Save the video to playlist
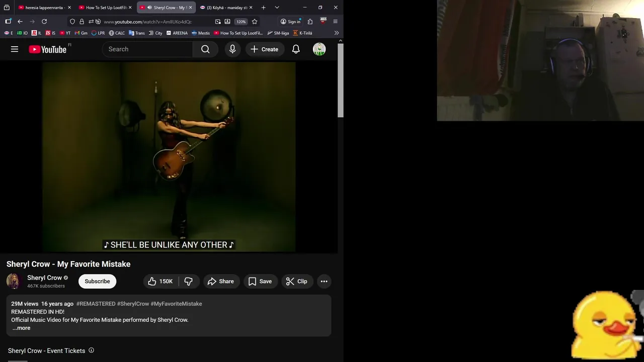Viewport: 644px width, 362px height. click(260, 282)
